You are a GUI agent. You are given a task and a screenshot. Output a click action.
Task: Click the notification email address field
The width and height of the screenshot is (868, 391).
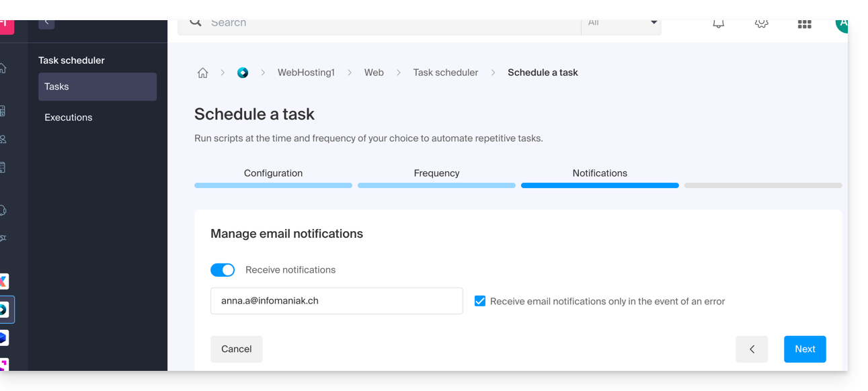(x=336, y=301)
